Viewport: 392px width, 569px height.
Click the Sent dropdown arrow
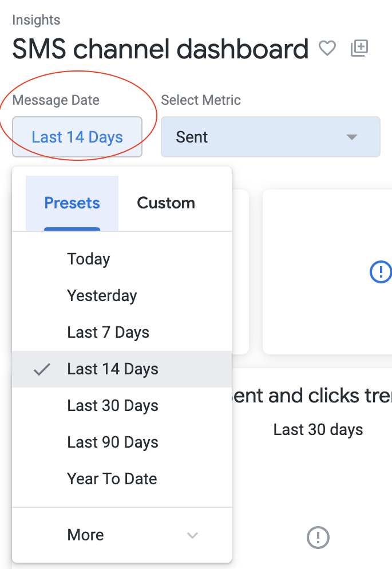coord(352,137)
